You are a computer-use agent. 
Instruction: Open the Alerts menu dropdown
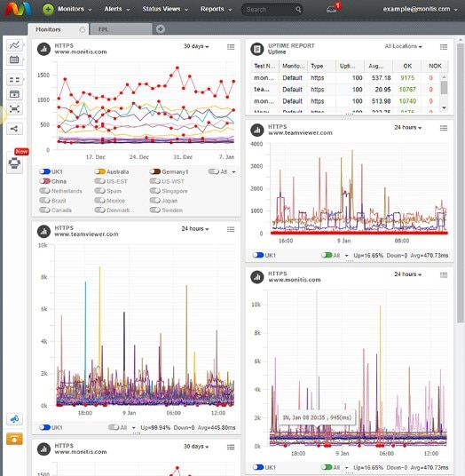(117, 9)
